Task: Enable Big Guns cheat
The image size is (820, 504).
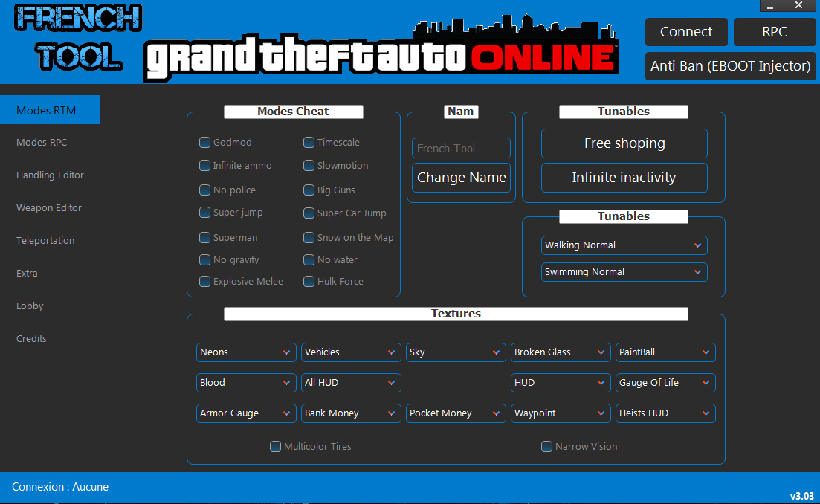Action: (x=309, y=190)
